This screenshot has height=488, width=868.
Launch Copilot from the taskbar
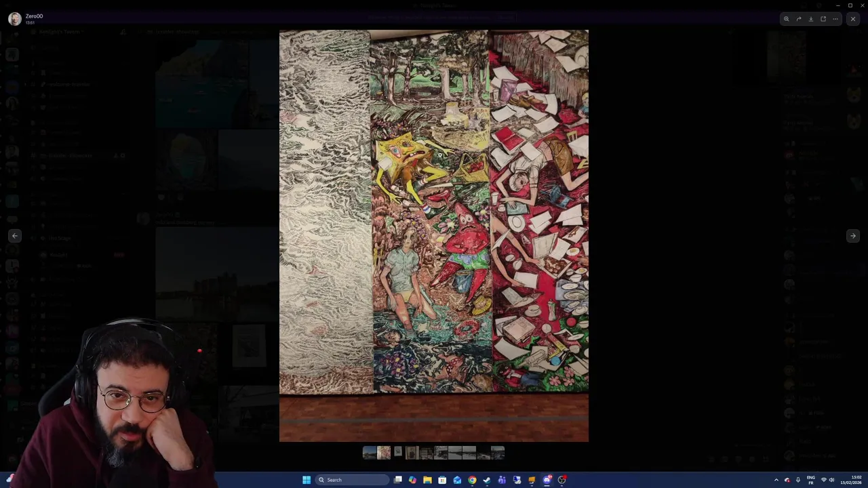pyautogui.click(x=412, y=480)
